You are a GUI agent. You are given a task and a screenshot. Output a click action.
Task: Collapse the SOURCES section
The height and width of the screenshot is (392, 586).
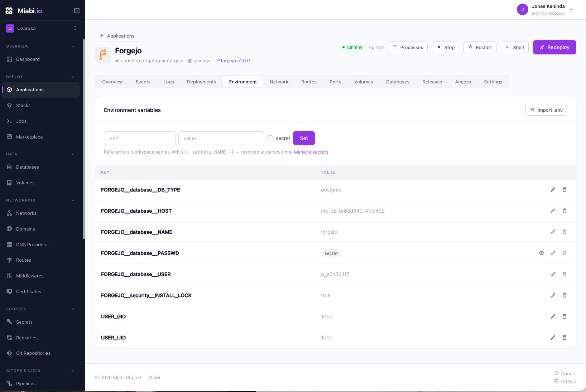point(73,309)
